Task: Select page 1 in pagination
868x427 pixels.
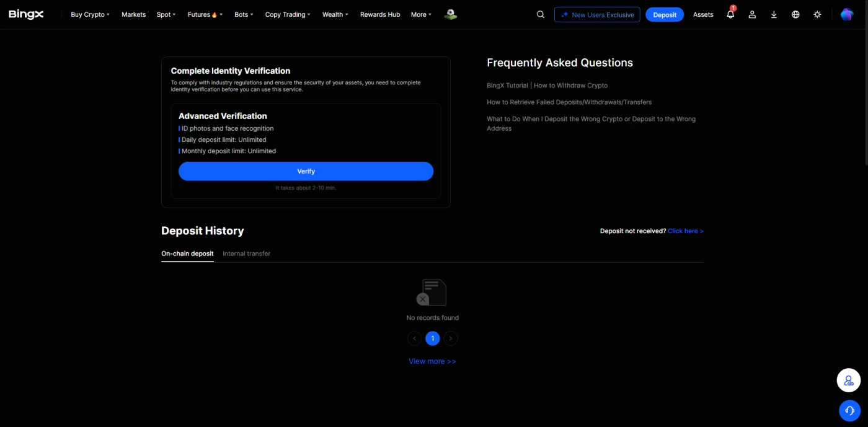Action: [433, 338]
